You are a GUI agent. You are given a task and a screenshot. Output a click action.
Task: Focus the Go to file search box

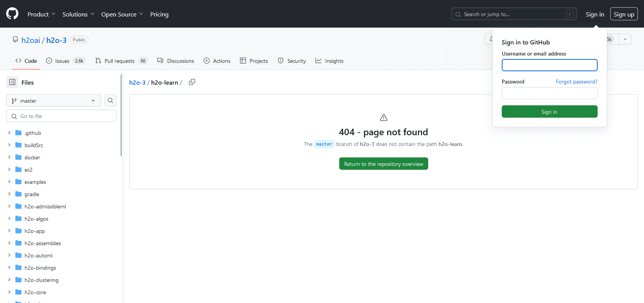click(x=61, y=116)
